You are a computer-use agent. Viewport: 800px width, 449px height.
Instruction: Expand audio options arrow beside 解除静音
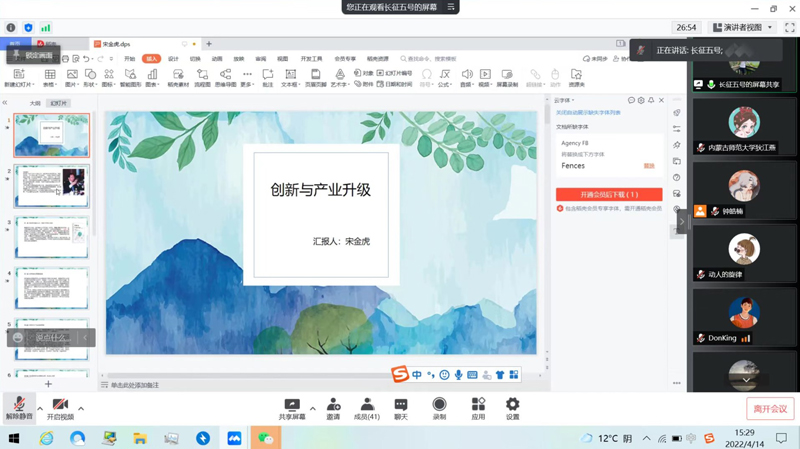click(x=40, y=408)
